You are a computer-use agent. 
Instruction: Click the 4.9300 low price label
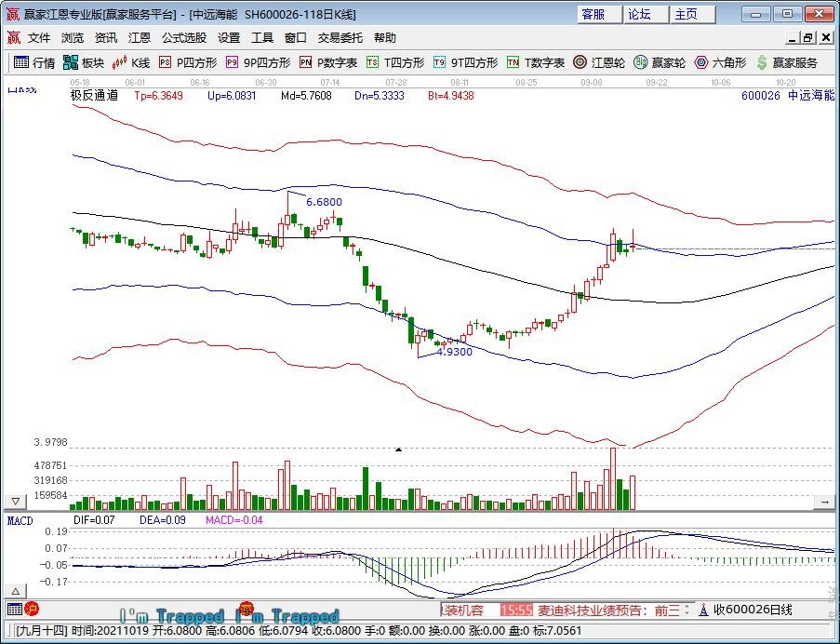coord(454,352)
